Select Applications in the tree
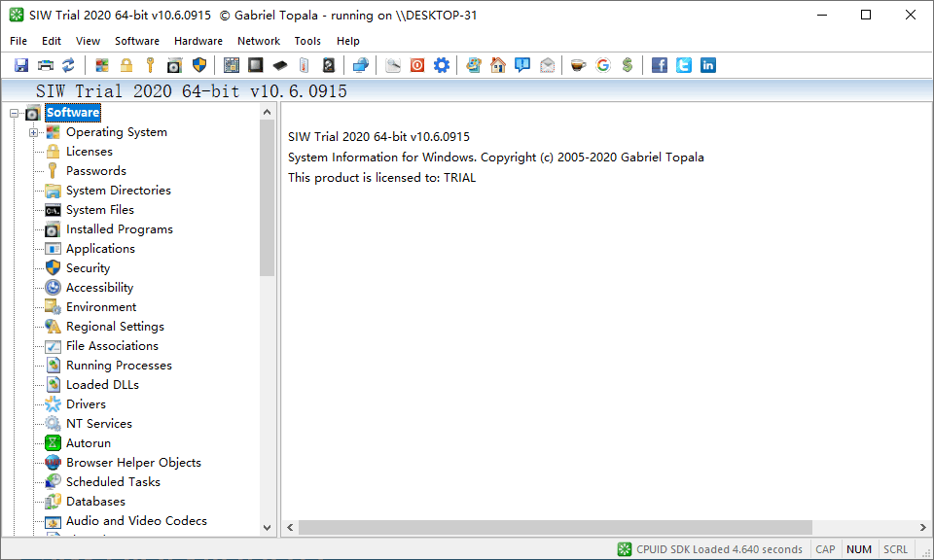This screenshot has height=560, width=934. point(100,249)
